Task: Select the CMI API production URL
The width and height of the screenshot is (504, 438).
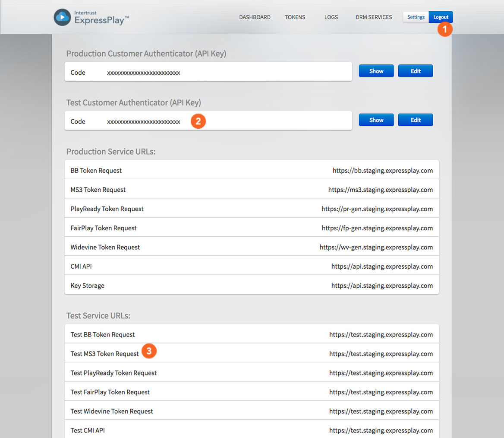Action: point(382,267)
